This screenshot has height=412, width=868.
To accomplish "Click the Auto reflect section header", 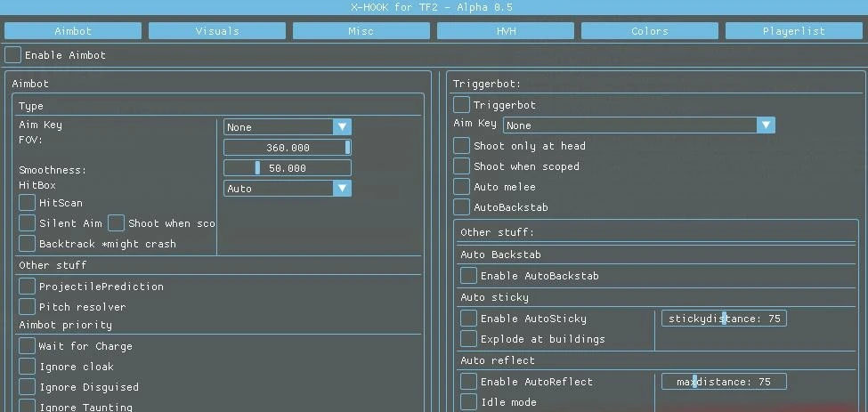I will coord(498,360).
